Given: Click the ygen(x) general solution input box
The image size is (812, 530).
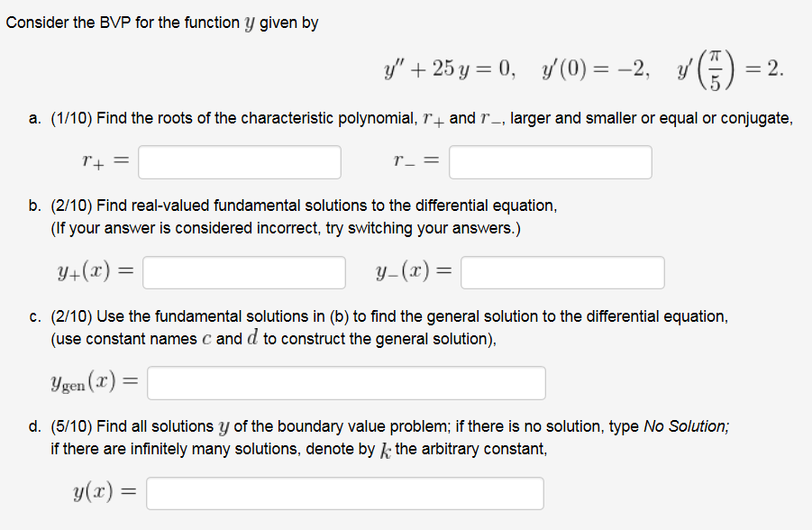Looking at the screenshot, I should point(347,382).
